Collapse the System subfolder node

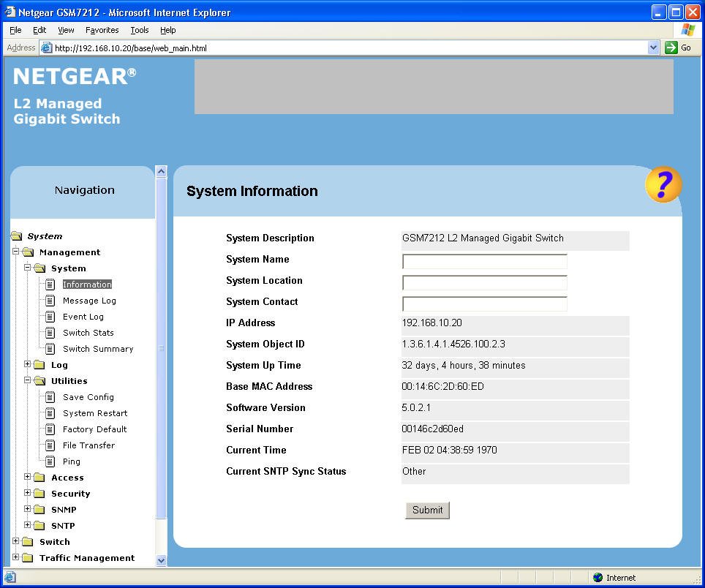pyautogui.click(x=28, y=268)
